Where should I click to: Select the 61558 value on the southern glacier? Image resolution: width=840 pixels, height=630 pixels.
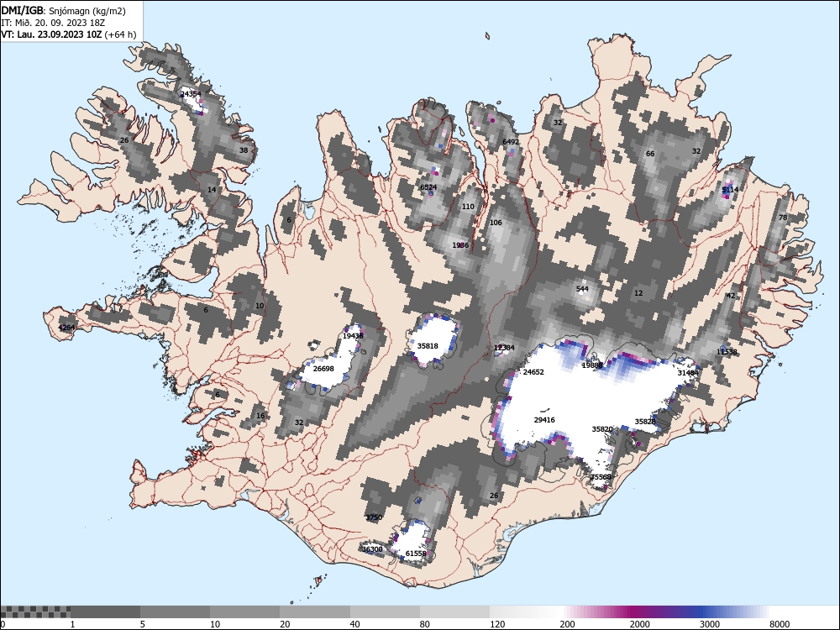[x=416, y=554]
